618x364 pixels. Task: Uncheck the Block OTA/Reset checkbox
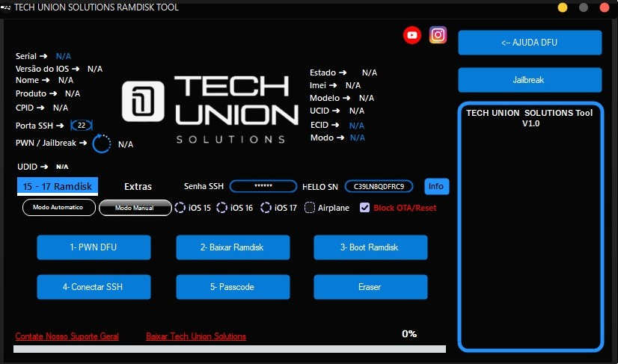tap(364, 208)
